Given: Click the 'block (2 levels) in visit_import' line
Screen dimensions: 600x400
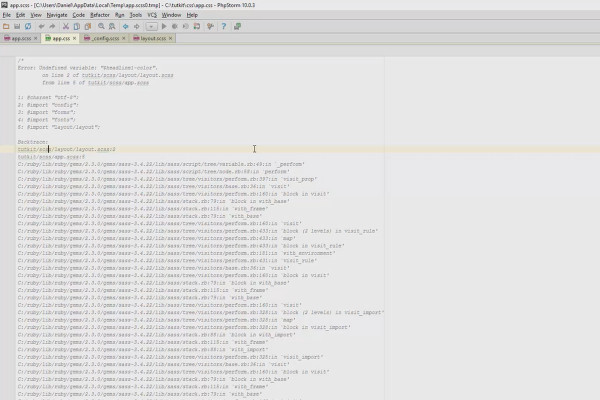Looking at the screenshot, I should click(201, 312).
